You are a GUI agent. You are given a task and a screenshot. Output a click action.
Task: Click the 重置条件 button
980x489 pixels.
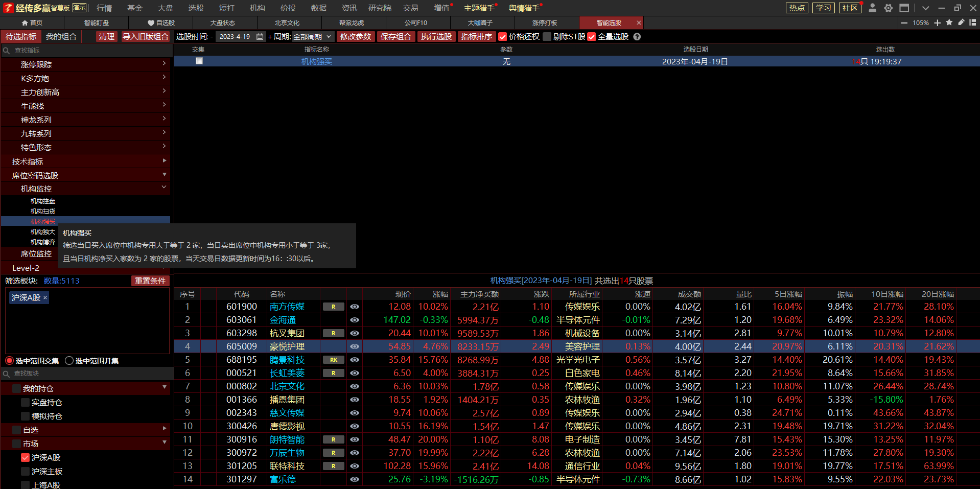coord(150,281)
